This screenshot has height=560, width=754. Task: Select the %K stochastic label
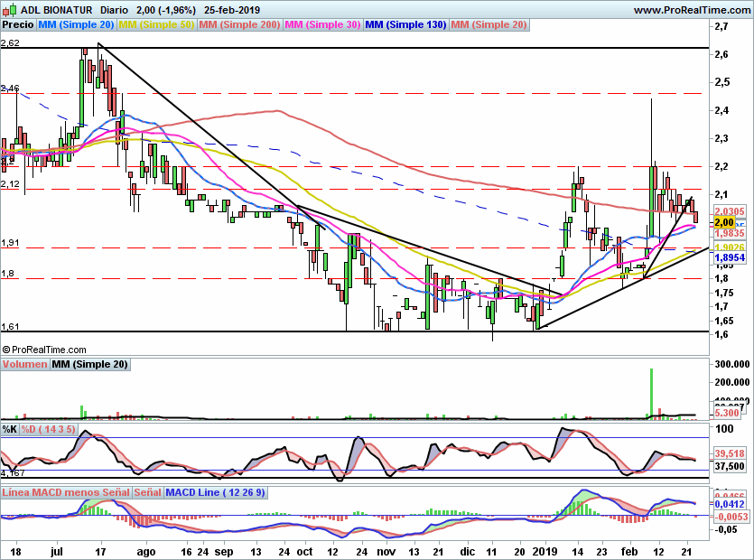coord(10,429)
